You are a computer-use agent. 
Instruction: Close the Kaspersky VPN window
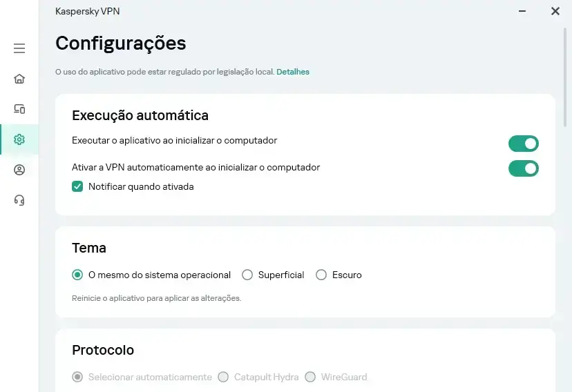[x=555, y=11]
